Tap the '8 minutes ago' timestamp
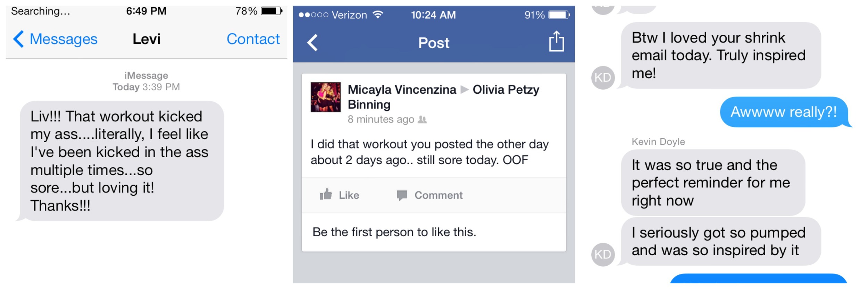 [381, 119]
